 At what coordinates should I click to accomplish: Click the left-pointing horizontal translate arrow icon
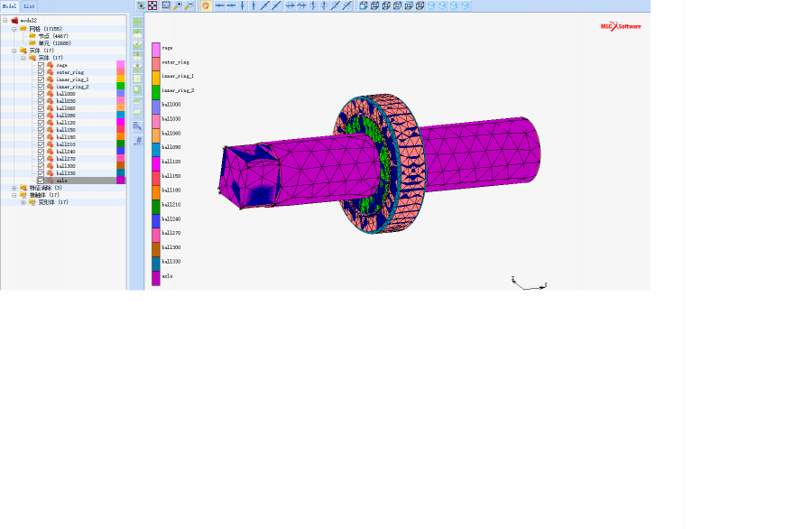[x=219, y=5]
